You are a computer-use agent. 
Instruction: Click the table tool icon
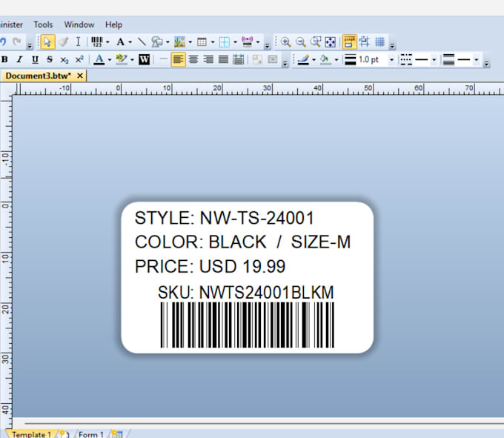pyautogui.click(x=202, y=42)
